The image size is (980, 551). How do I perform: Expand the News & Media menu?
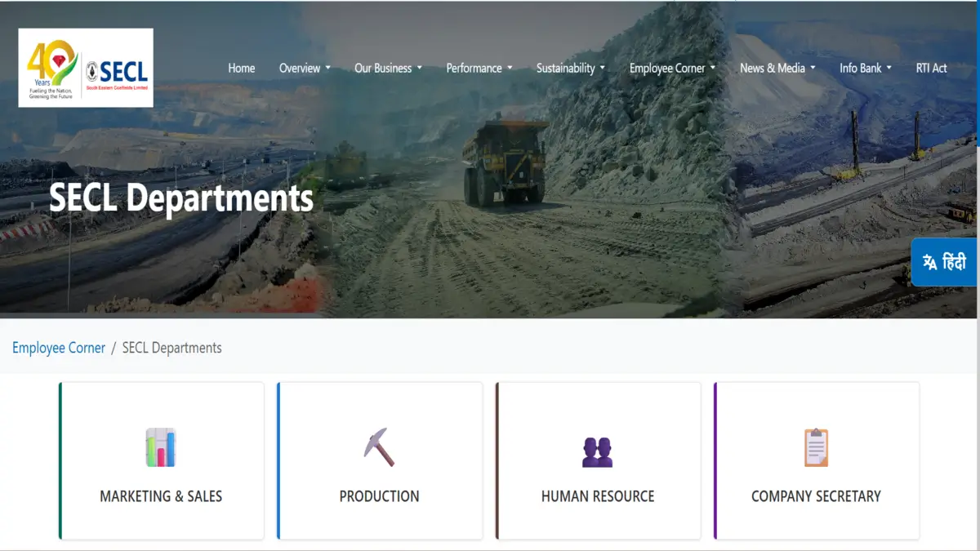tap(777, 69)
